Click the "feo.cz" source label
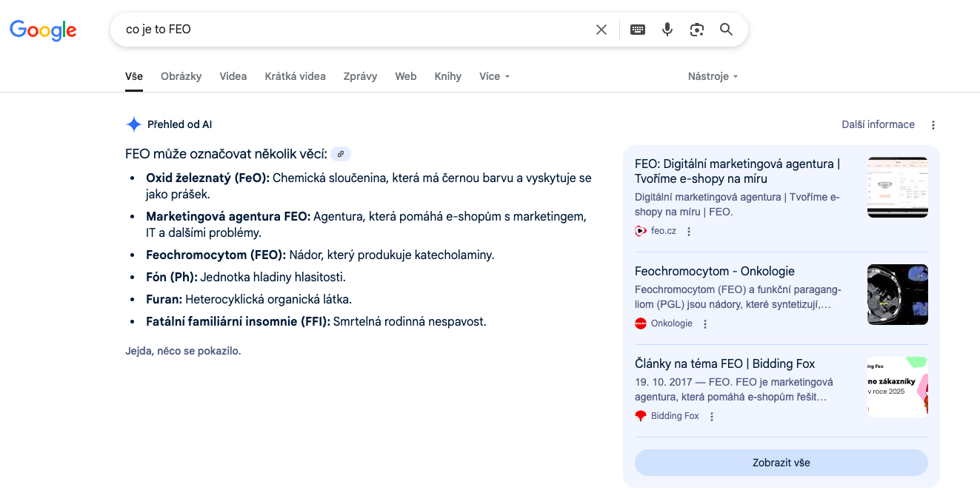Image resolution: width=980 pixels, height=490 pixels. (x=664, y=231)
